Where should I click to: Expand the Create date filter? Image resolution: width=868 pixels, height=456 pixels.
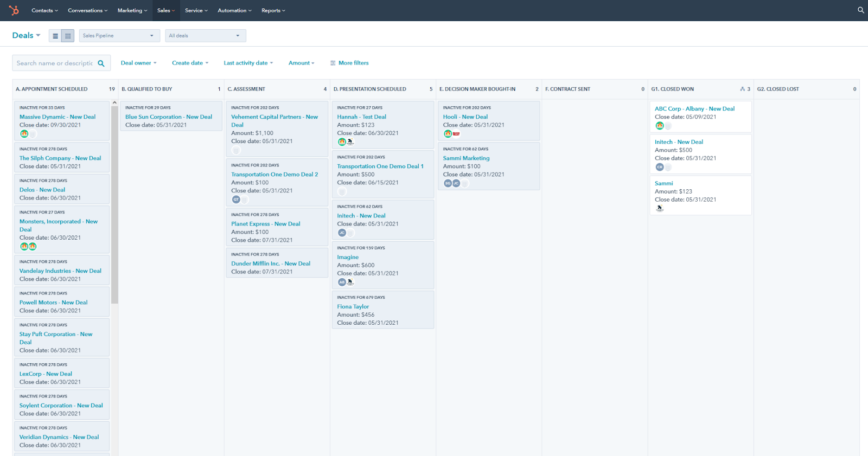click(x=190, y=63)
